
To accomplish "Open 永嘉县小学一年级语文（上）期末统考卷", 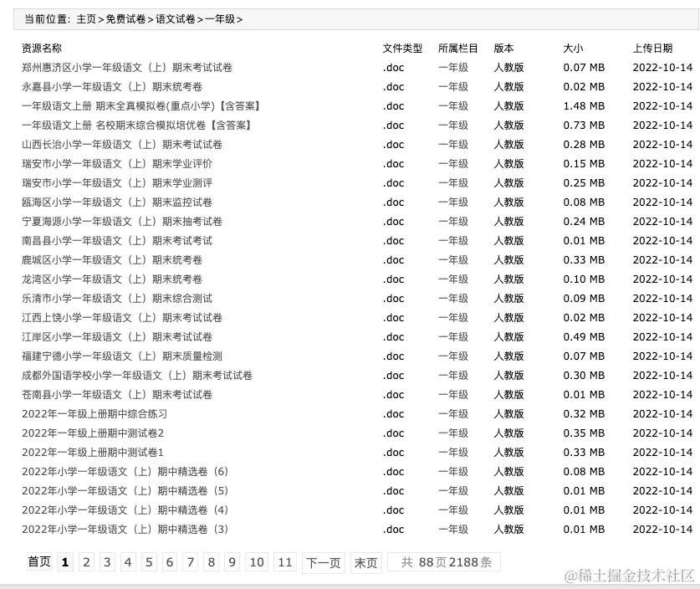I will pyautogui.click(x=112, y=87).
